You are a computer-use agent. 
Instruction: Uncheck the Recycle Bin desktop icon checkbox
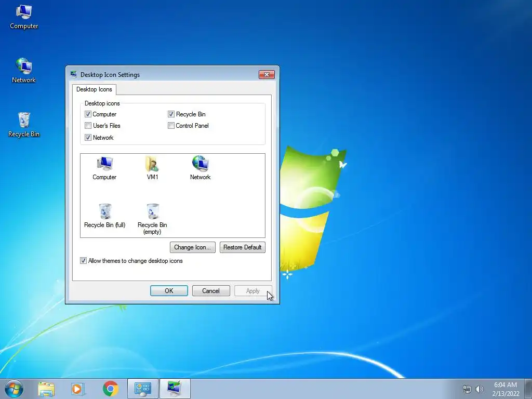pos(171,114)
